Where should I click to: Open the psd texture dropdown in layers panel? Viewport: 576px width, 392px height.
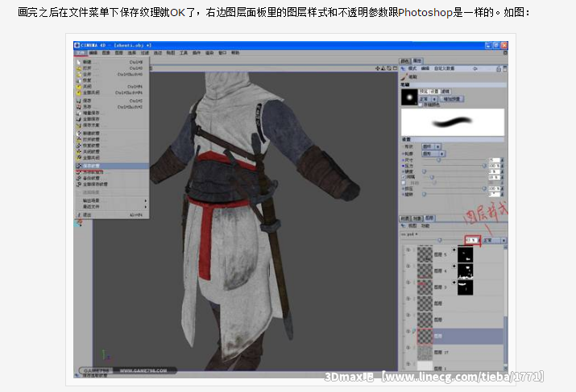[x=409, y=233]
